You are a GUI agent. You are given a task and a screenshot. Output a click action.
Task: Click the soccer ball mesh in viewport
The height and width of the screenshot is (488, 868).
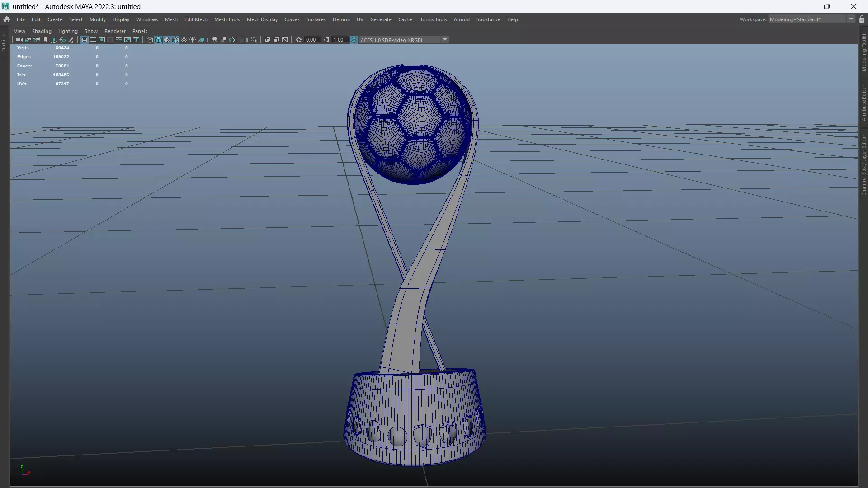point(413,124)
